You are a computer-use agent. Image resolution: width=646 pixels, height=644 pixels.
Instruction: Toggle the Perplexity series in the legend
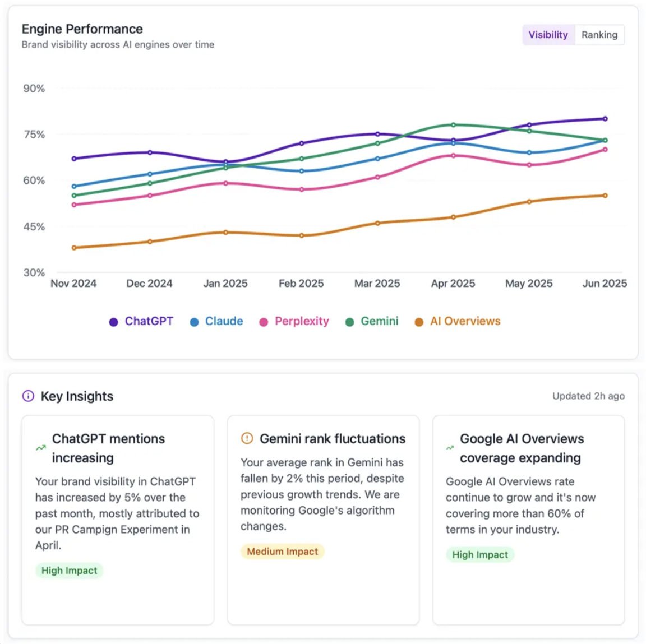pos(294,321)
